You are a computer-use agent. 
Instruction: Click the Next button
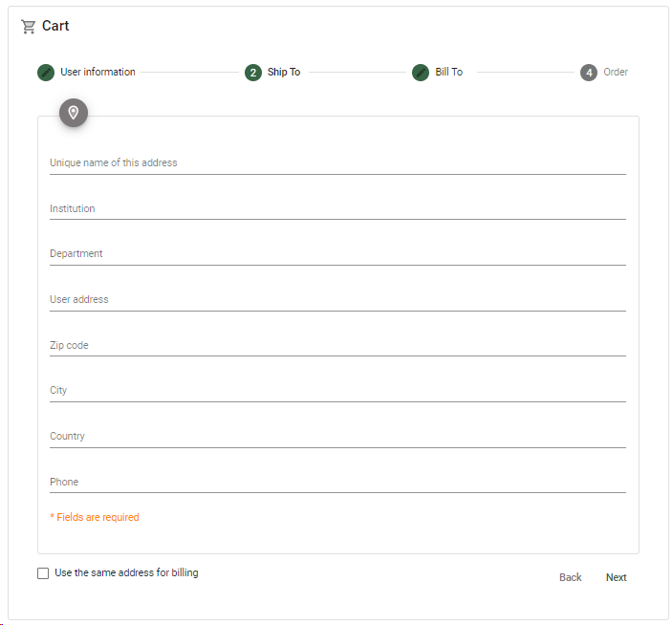[616, 577]
